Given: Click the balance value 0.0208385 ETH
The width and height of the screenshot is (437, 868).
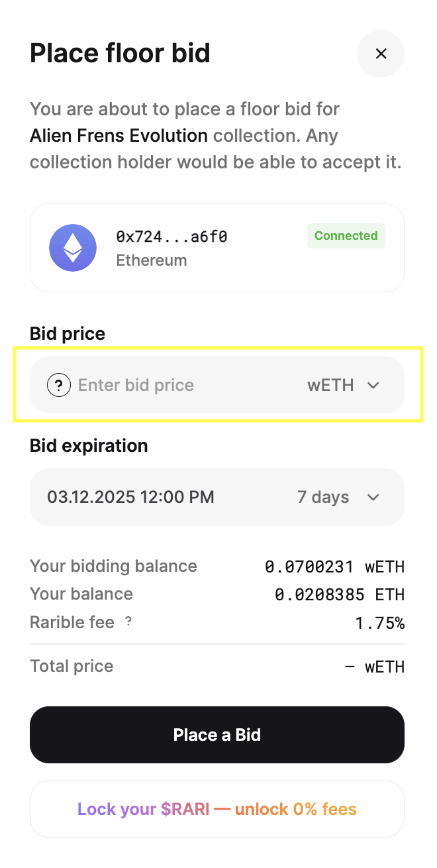Looking at the screenshot, I should (x=340, y=594).
